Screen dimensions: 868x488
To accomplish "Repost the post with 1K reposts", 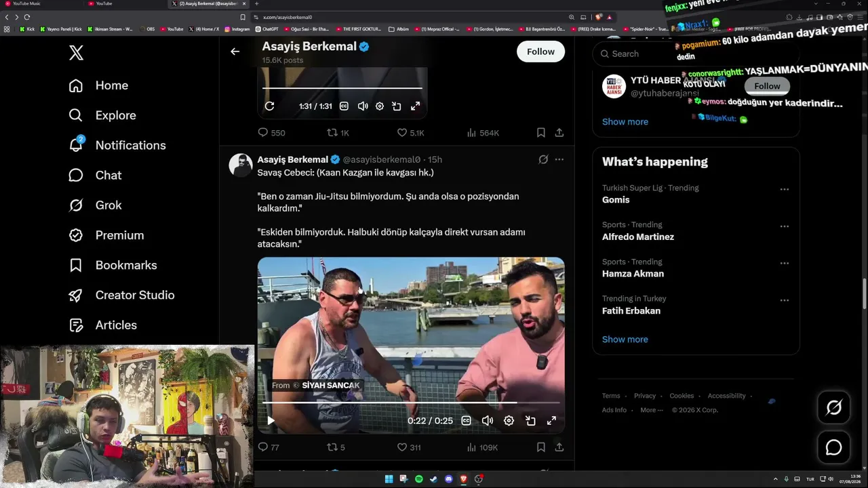I will pyautogui.click(x=338, y=133).
